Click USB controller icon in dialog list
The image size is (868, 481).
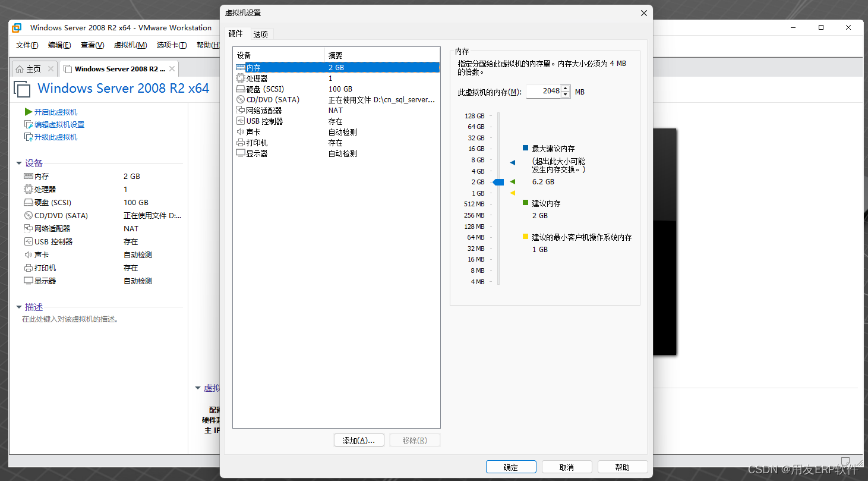[x=240, y=121]
